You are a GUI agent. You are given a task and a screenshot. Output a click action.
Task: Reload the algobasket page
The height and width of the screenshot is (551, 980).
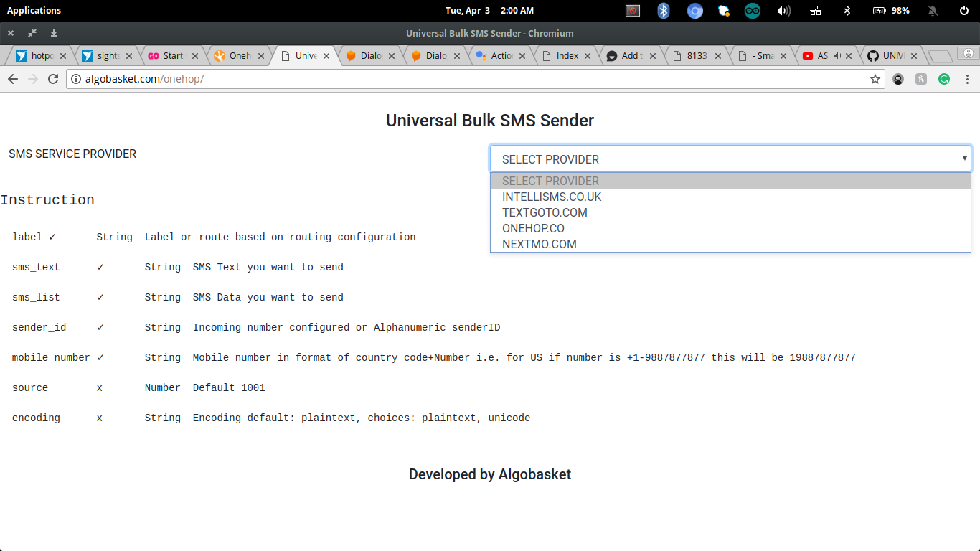(x=52, y=79)
